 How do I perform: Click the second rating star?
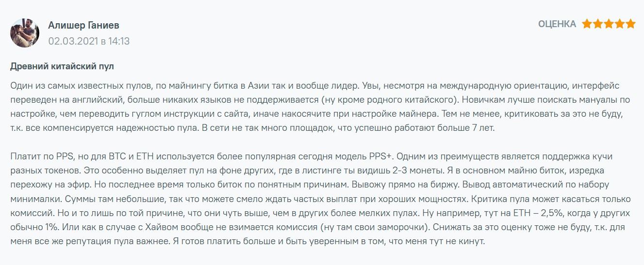[598, 24]
